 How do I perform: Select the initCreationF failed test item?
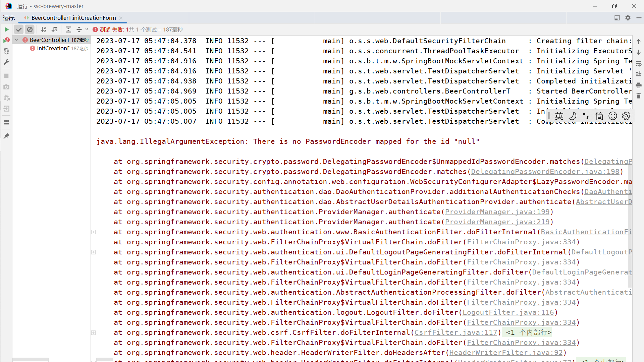click(53, 48)
